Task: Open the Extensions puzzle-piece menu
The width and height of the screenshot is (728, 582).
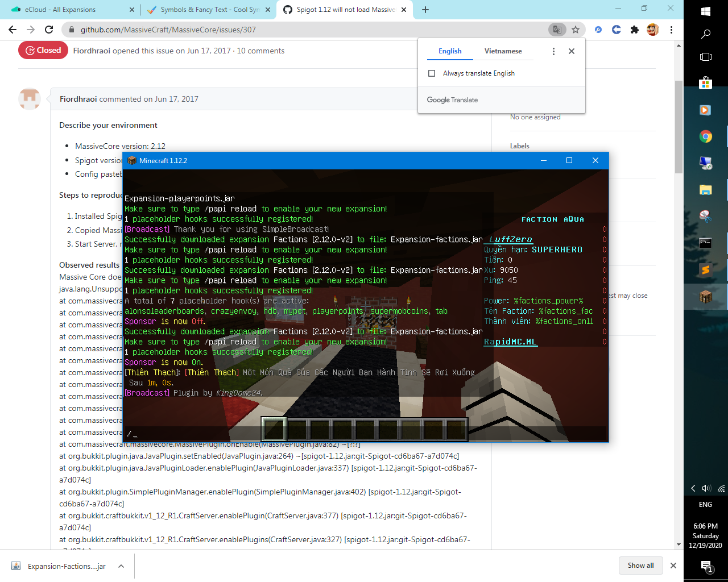Action: pos(635,30)
